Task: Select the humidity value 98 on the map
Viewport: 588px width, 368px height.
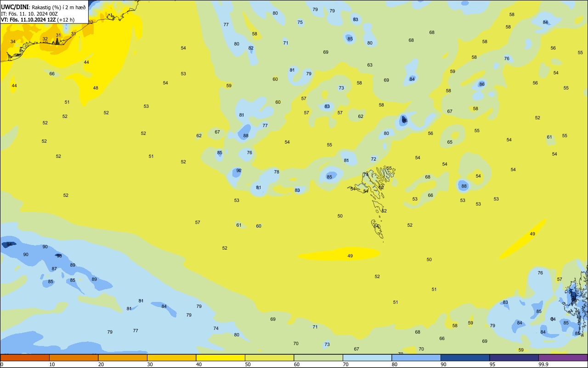Action: coord(59,256)
